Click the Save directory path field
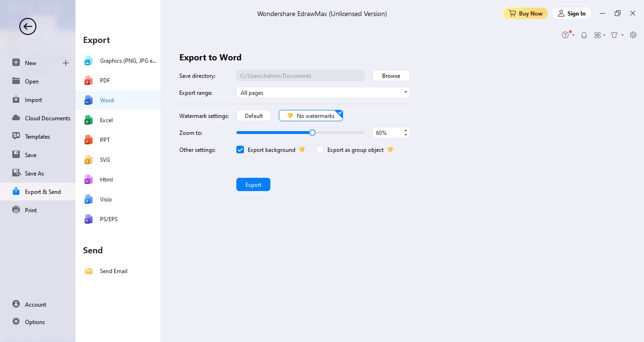This screenshot has height=342, width=644. (301, 75)
